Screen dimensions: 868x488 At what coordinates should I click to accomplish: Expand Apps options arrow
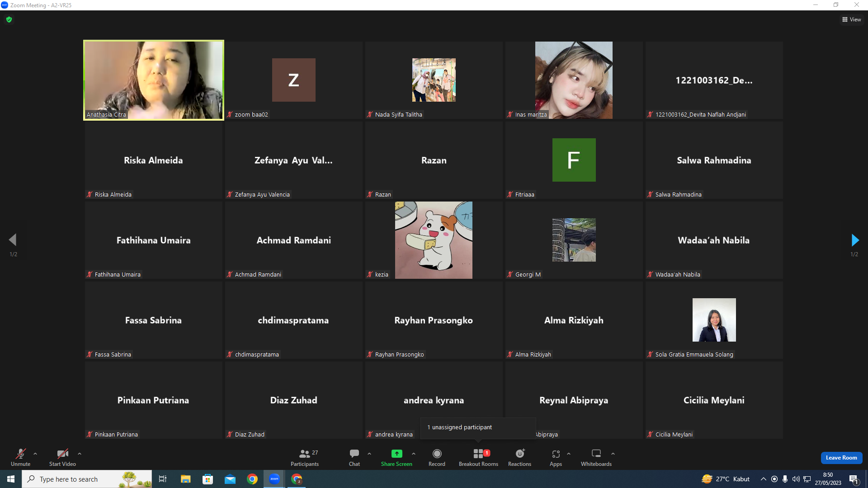(569, 454)
